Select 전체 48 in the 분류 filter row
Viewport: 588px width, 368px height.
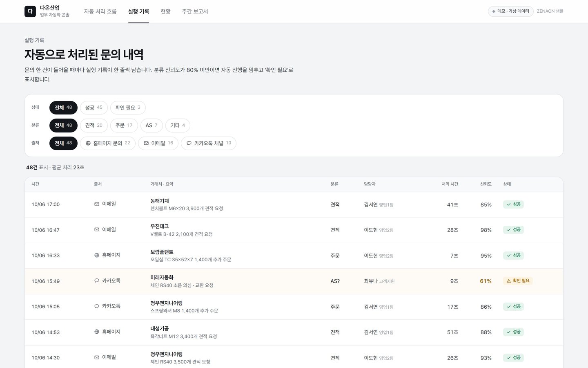(63, 126)
